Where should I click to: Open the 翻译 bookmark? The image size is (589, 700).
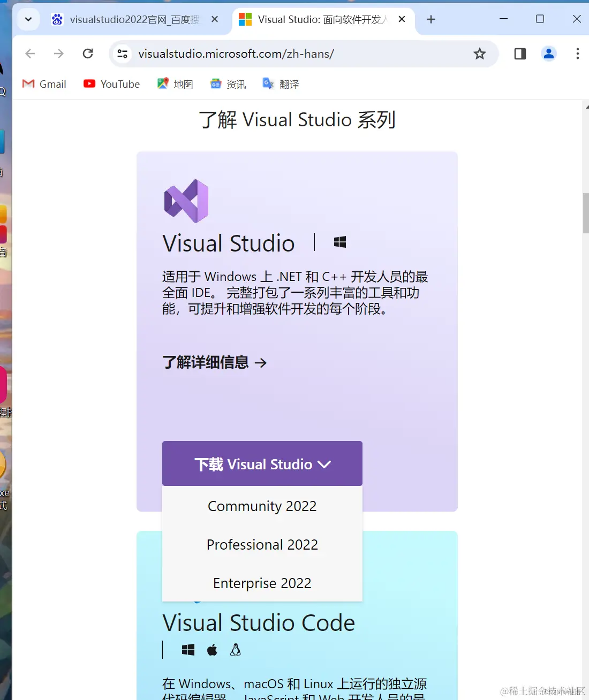point(281,84)
